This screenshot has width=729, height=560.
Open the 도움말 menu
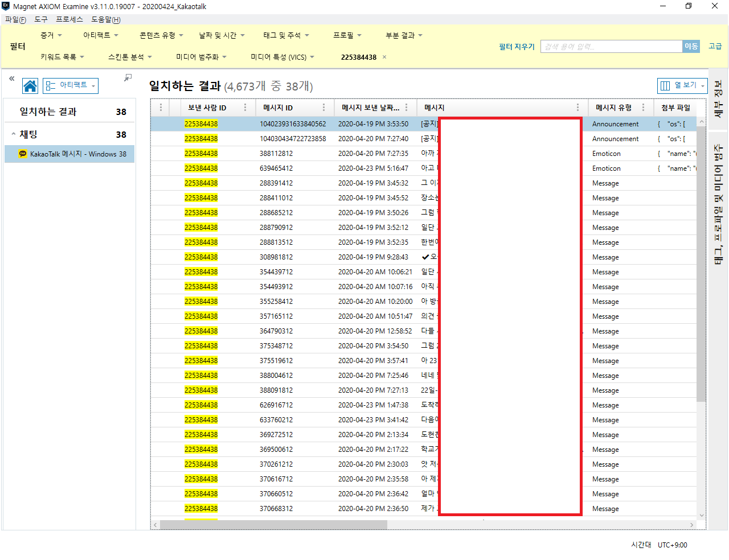(x=106, y=19)
